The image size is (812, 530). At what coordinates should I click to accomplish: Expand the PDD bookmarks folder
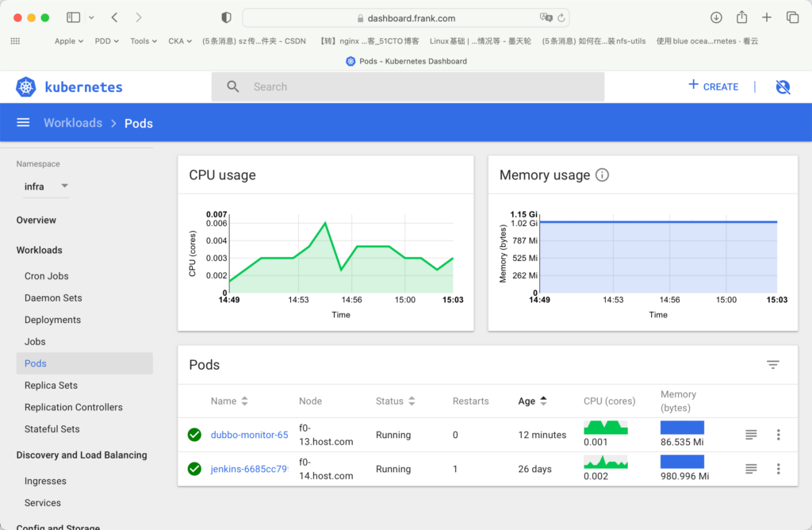coord(107,41)
